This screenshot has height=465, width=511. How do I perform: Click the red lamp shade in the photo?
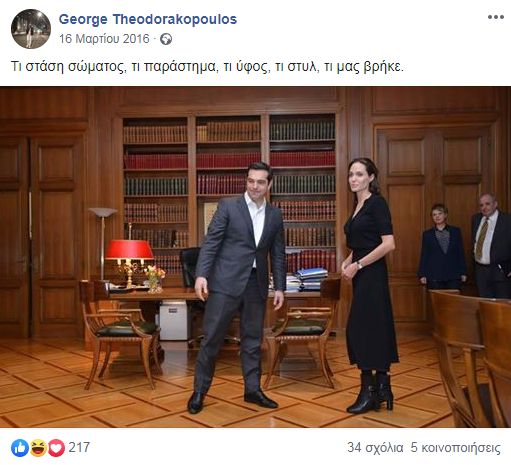[x=129, y=249]
